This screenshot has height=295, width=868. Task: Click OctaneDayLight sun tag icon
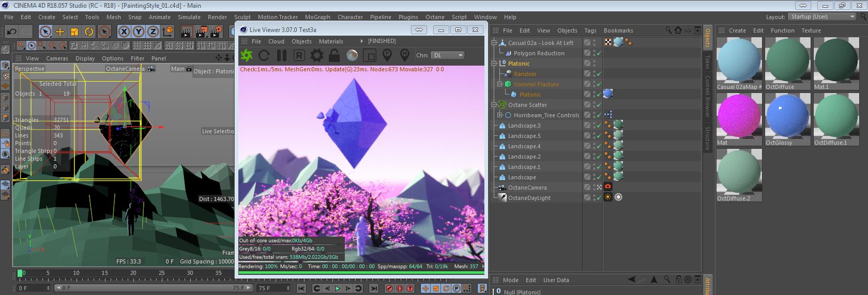click(608, 197)
